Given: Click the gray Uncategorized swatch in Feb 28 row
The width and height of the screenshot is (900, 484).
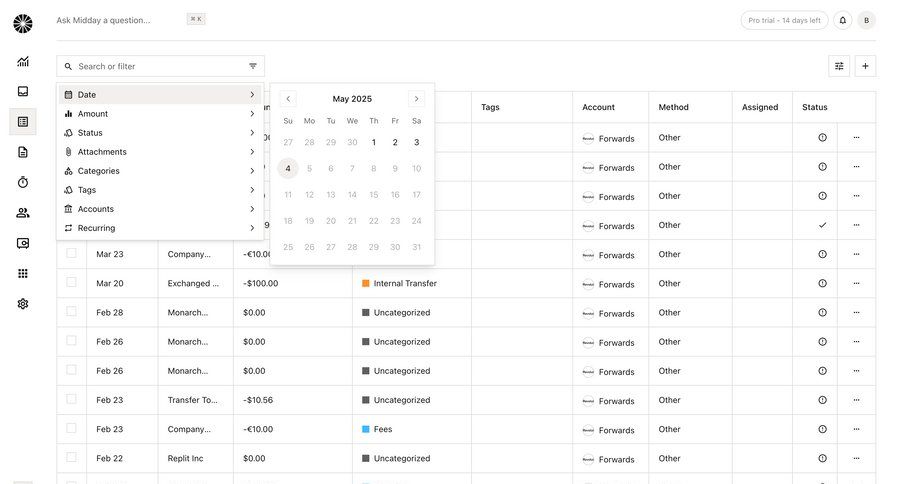Looking at the screenshot, I should [366, 313].
